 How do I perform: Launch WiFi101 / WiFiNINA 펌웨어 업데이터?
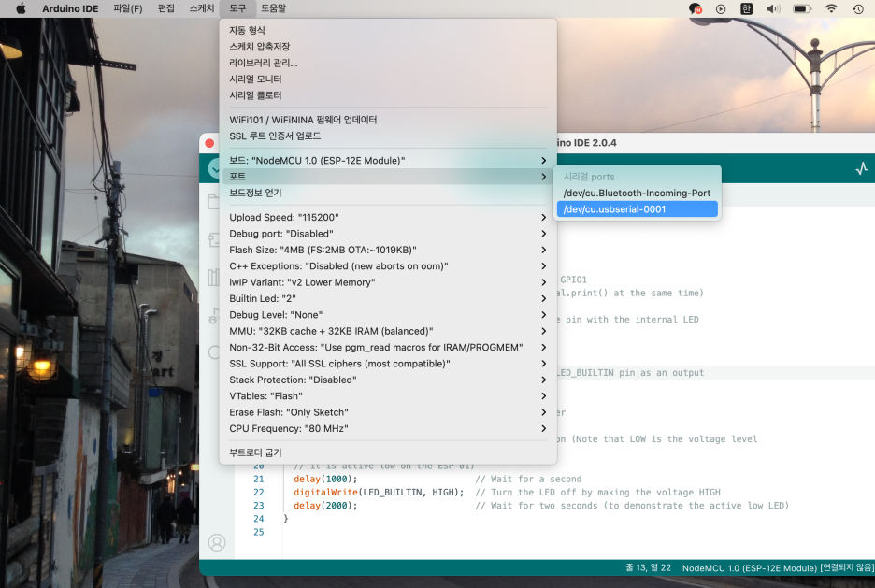click(388, 120)
